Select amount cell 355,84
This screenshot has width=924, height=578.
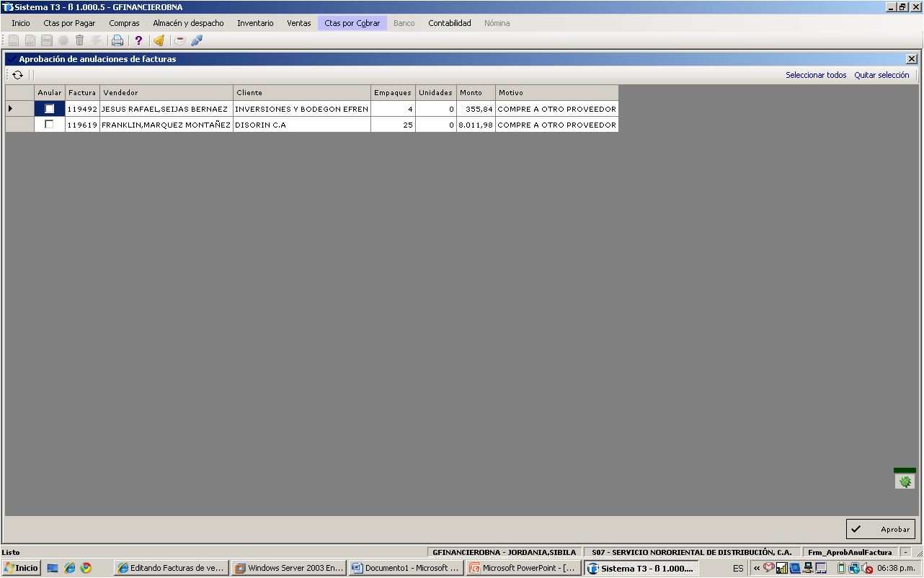coord(476,109)
